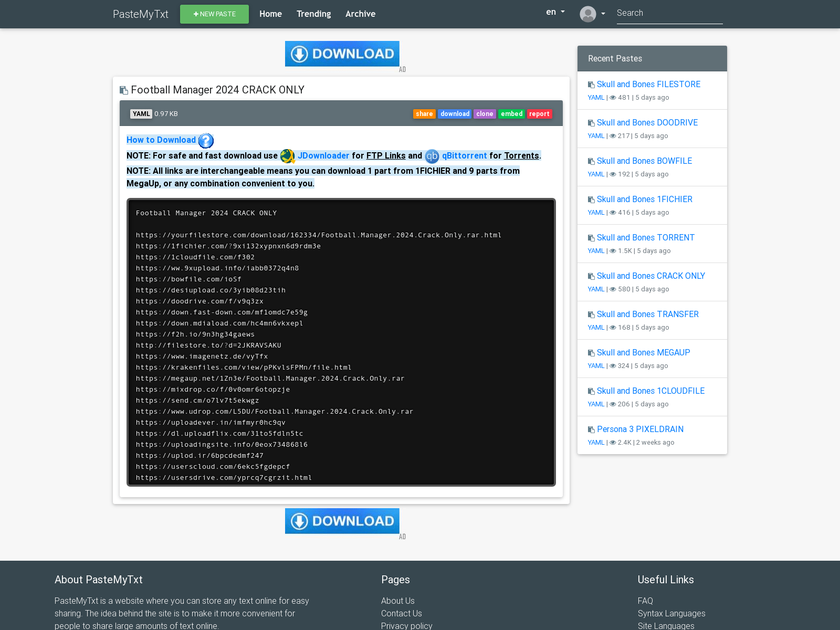Click the JDownloader icon
The width and height of the screenshot is (840, 630).
[288, 156]
